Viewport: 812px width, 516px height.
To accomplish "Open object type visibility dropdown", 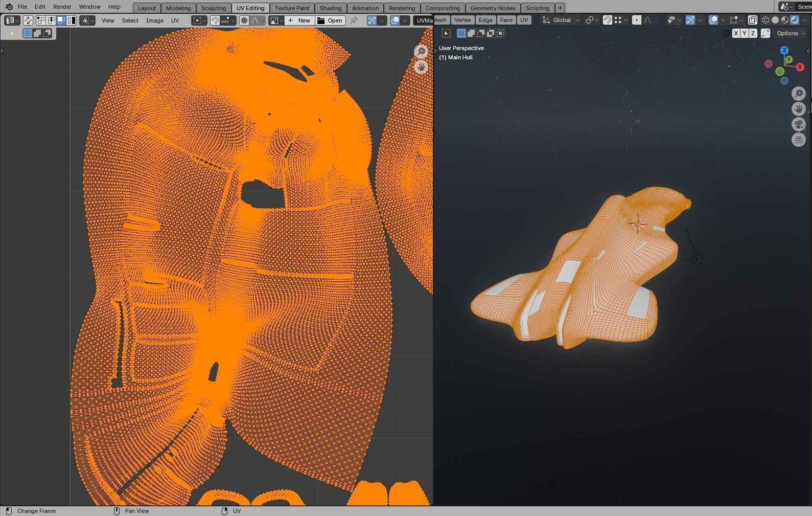I will click(x=675, y=20).
